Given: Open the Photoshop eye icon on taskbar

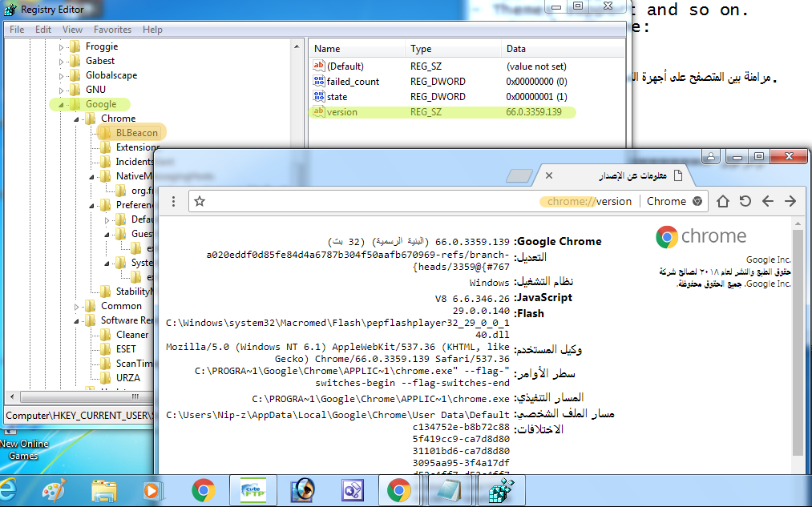Looking at the screenshot, I should [302, 490].
